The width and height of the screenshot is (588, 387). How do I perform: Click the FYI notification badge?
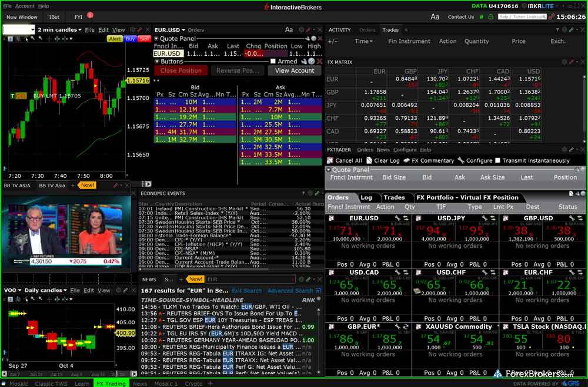[x=90, y=15]
